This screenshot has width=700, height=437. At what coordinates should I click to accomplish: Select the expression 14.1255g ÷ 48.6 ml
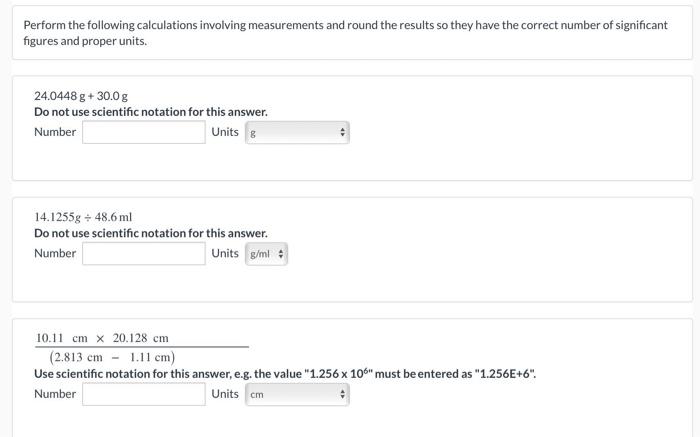83,217
